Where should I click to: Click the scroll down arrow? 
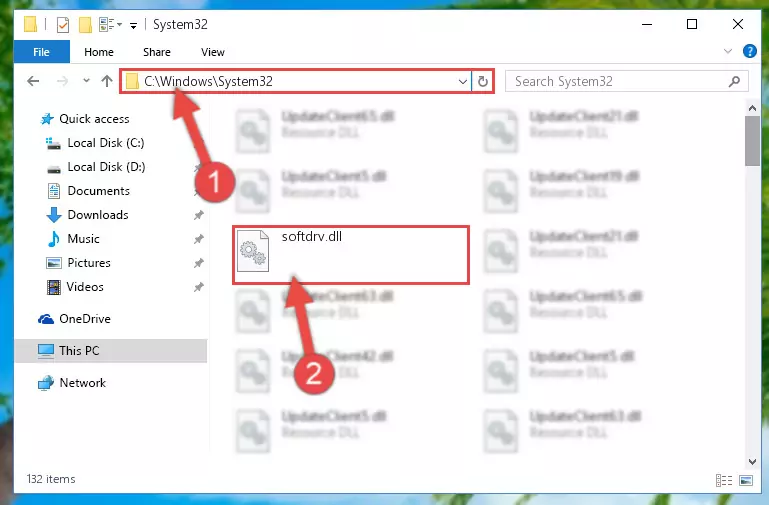pyautogui.click(x=752, y=461)
